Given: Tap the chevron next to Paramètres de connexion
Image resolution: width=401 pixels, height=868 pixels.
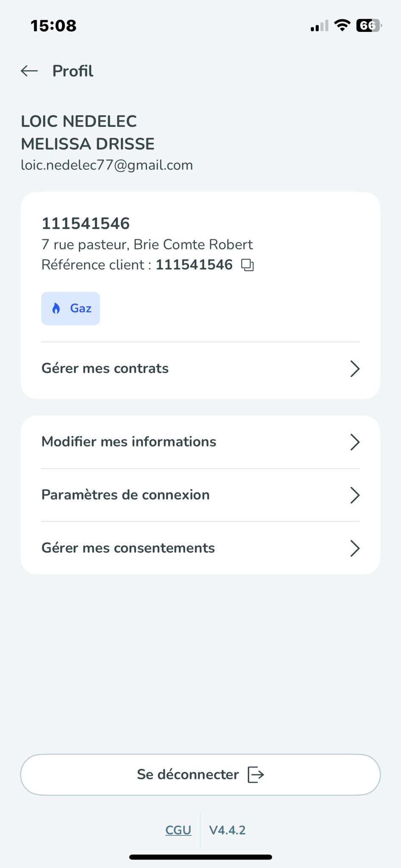Looking at the screenshot, I should tap(355, 495).
